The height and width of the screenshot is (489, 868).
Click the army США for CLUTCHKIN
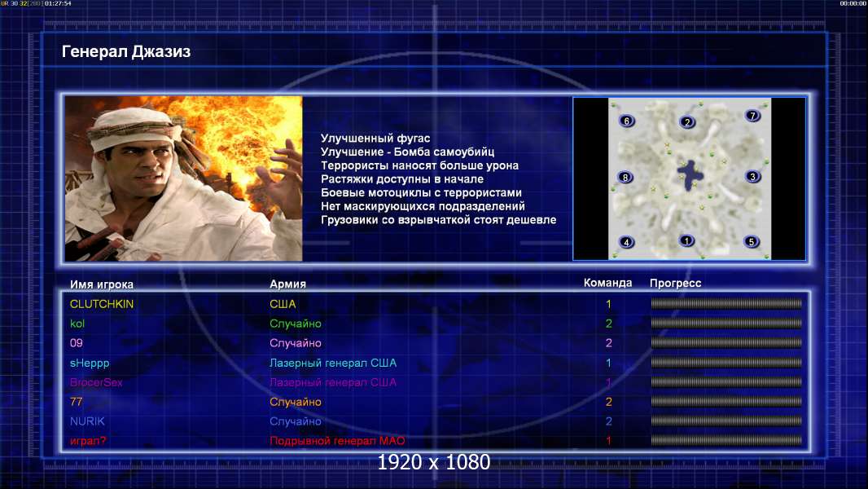point(283,304)
